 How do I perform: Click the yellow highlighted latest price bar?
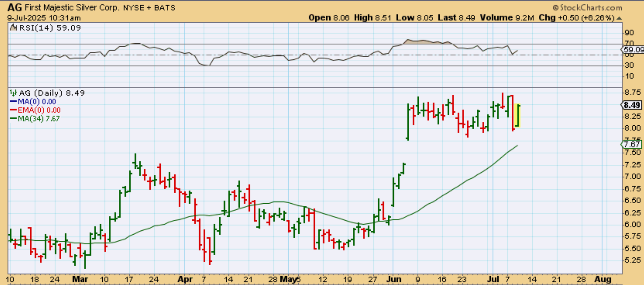[517, 115]
